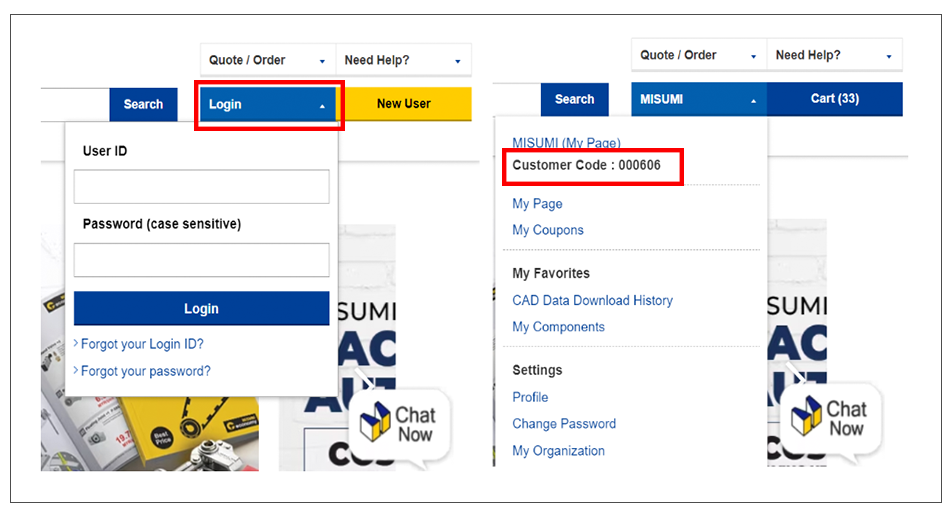Screen dimensions: 950x514
Task: Open My Coupons
Action: 548,230
